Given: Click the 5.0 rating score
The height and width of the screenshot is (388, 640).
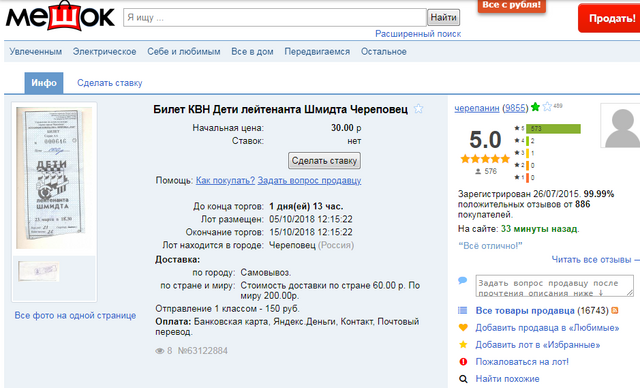Looking at the screenshot, I should tap(485, 140).
